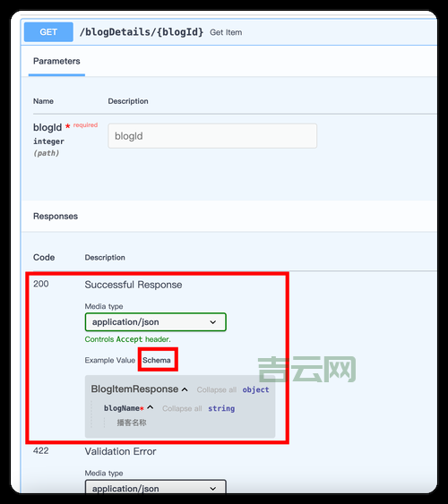This screenshot has width=448, height=504.
Task: Select the Parameters tab
Action: tap(56, 61)
